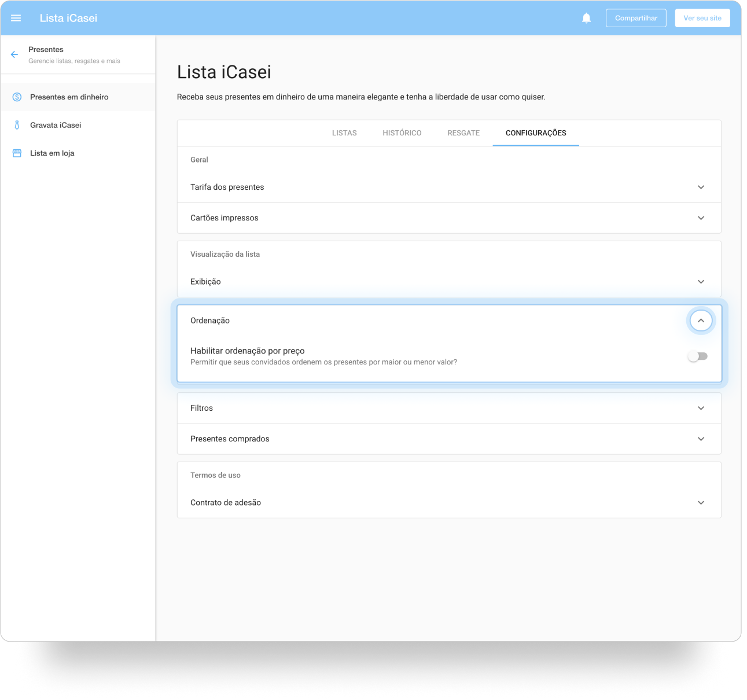Expand the Exibição chevron
Viewport: 747px width, 700px height.
[x=701, y=282]
